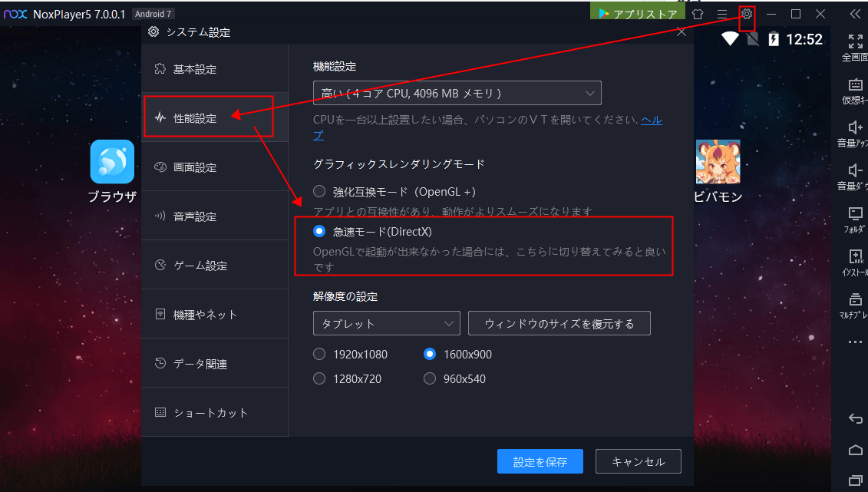Open system settings gear icon in title bar
The width and height of the screenshot is (868, 492).
(x=747, y=14)
